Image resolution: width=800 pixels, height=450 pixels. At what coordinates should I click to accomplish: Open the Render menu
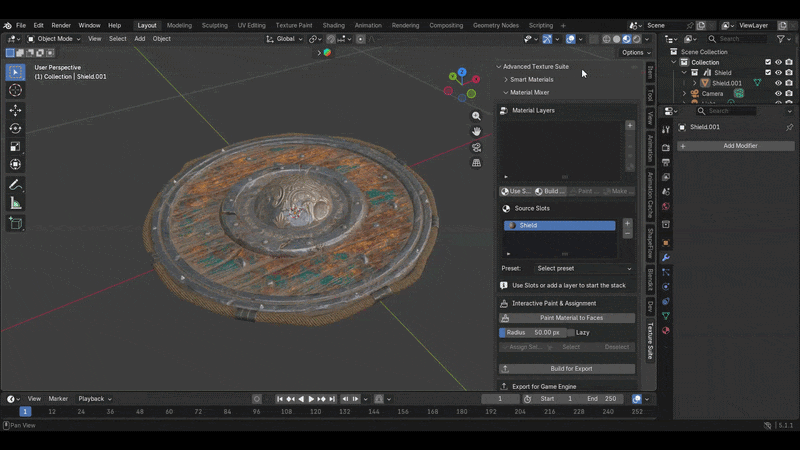tap(61, 26)
